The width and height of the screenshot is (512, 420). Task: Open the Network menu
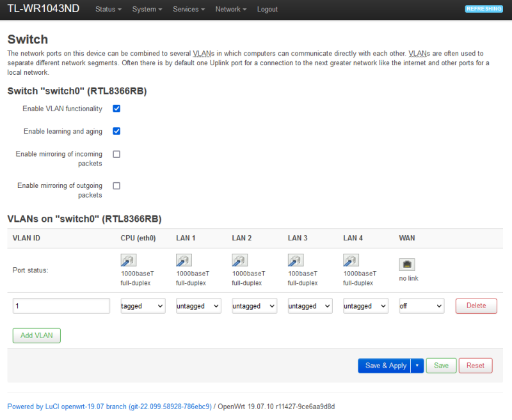[x=230, y=9]
